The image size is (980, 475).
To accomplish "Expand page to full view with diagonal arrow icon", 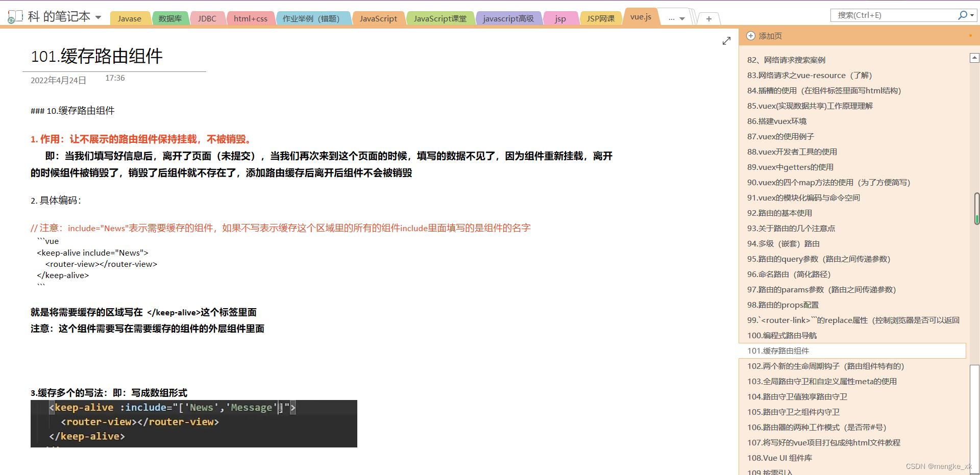I will (727, 40).
